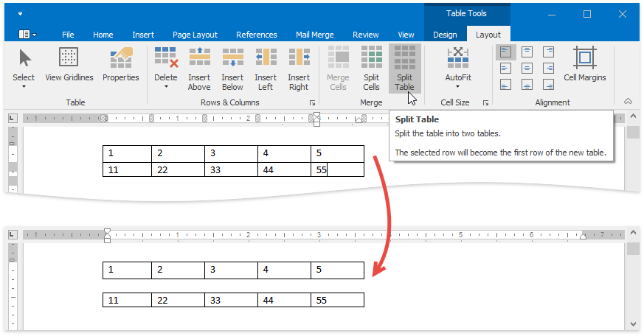This screenshot has width=644, height=336.
Task: Expand the Select dropdown in Table group
Action: click(24, 86)
